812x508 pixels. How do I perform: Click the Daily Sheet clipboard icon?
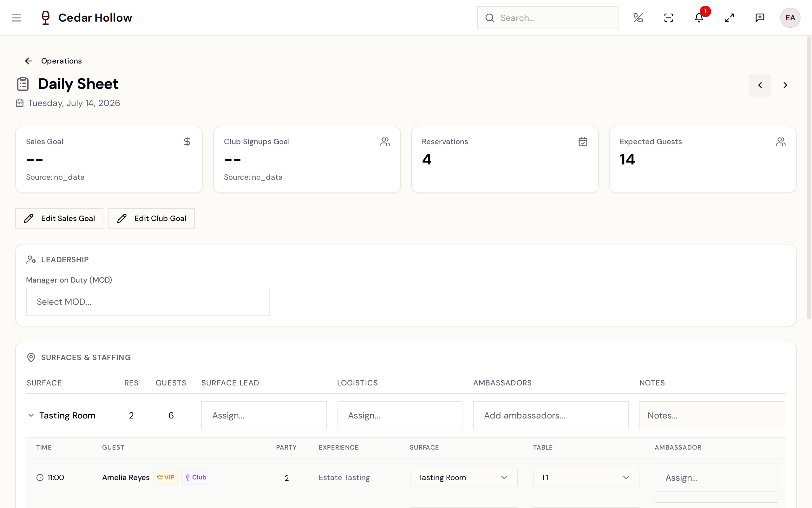click(23, 84)
